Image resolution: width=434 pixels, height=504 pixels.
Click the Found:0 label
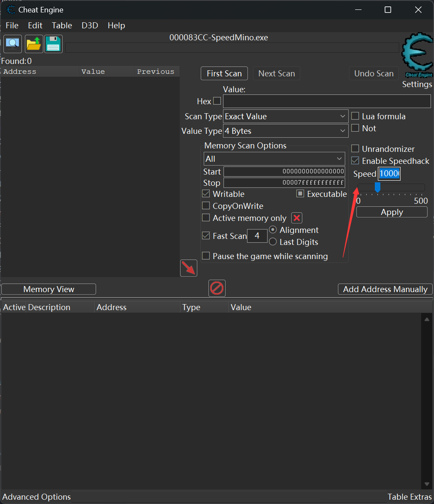click(16, 61)
